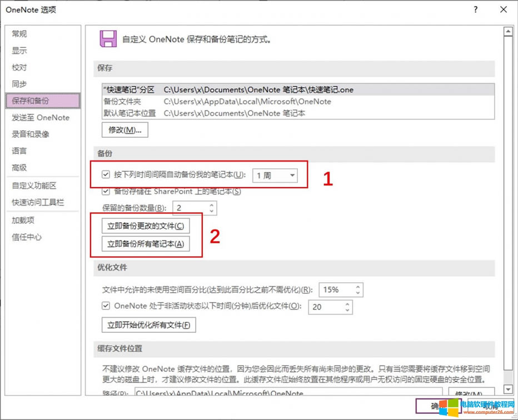The height and width of the screenshot is (420, 518).
Task: Select 高级 in the sidebar
Action: 19,167
